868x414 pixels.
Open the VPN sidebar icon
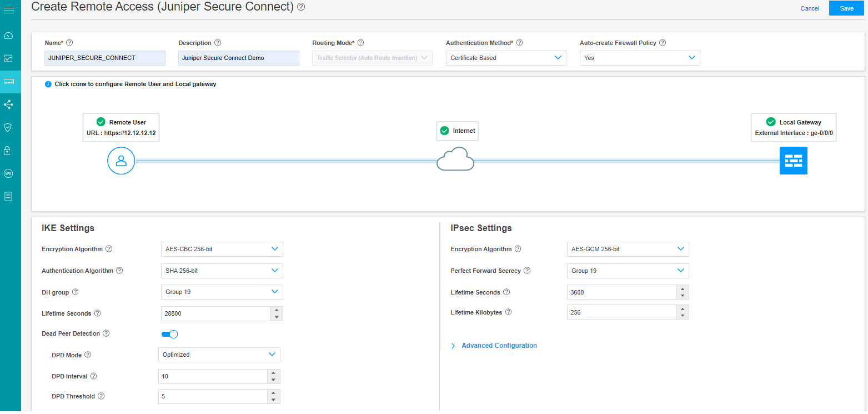tap(8, 173)
